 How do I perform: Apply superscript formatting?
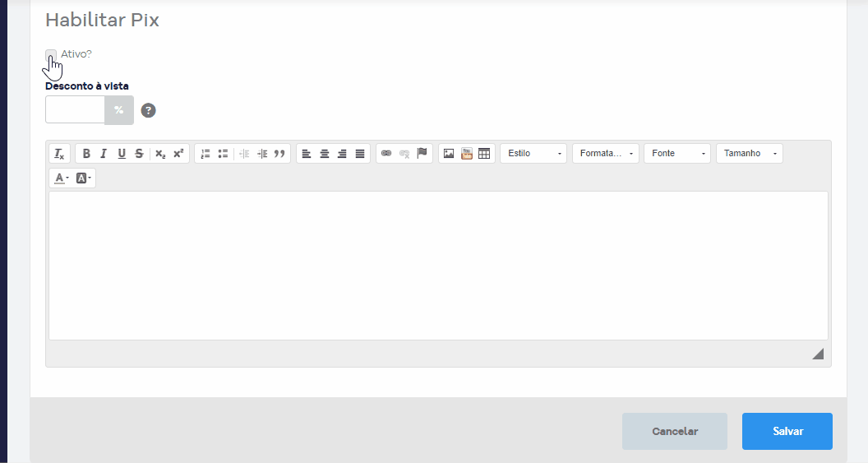tap(178, 154)
